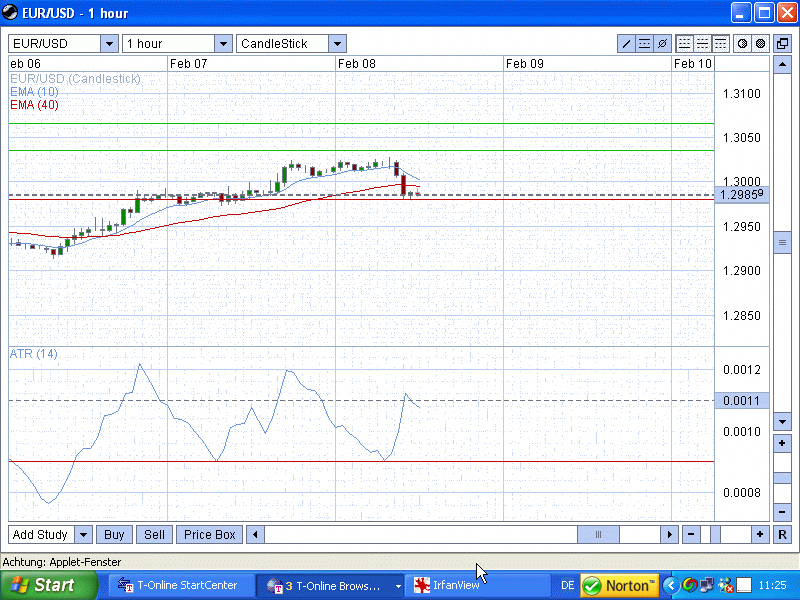Expand the CandleStick chart type dropdown
This screenshot has width=800, height=600.
tap(337, 44)
